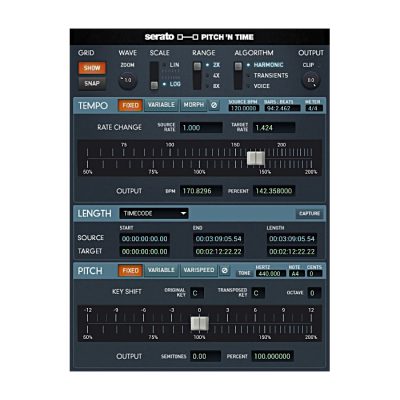
Task: Select the pitch FIXED tab
Action: 130,270
